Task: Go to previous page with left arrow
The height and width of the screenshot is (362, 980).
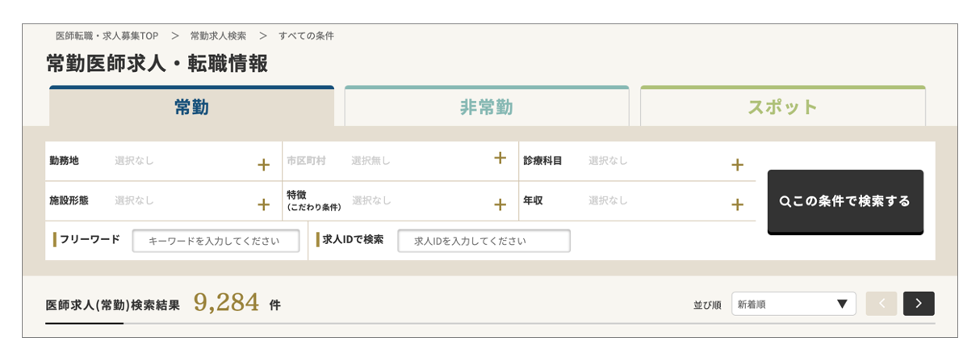Action: click(882, 304)
